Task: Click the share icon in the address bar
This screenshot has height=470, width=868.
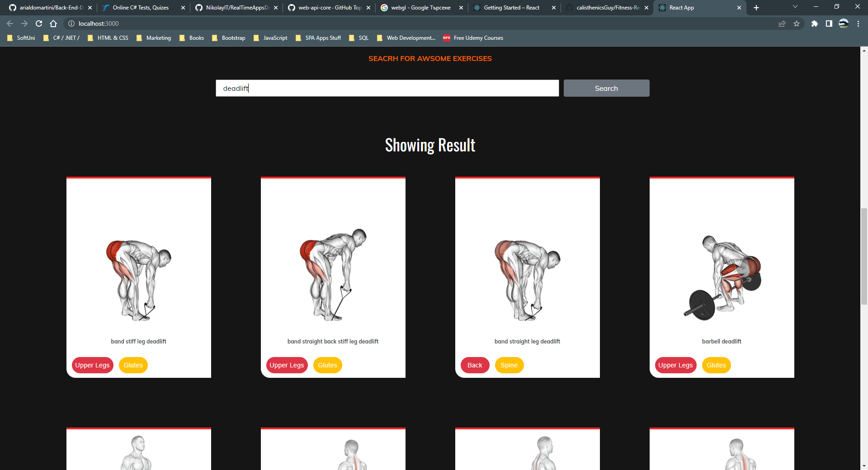Action: (x=782, y=23)
